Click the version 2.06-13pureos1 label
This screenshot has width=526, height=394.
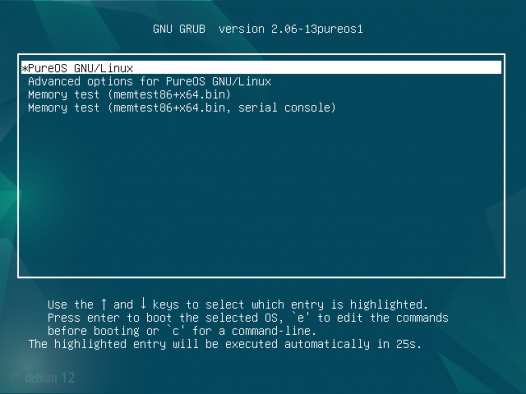click(x=291, y=29)
